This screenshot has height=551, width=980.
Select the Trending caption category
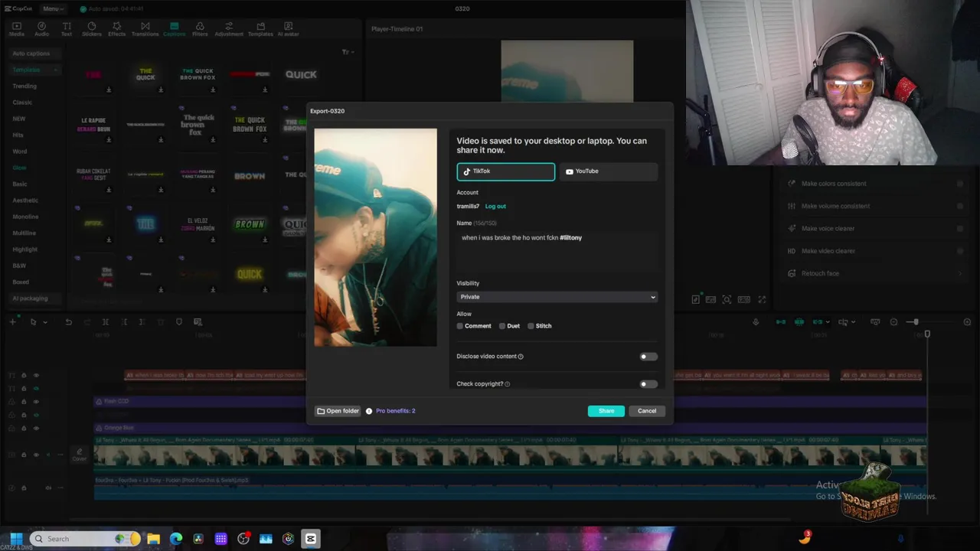tap(24, 86)
